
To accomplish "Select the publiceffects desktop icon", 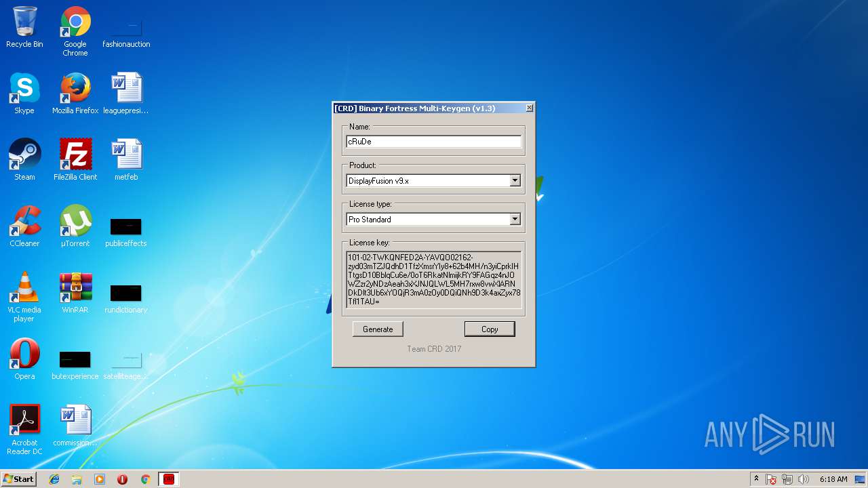I will (126, 232).
